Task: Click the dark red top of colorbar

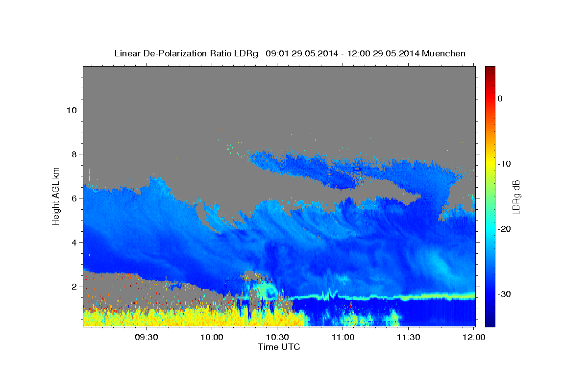Action: [490, 70]
